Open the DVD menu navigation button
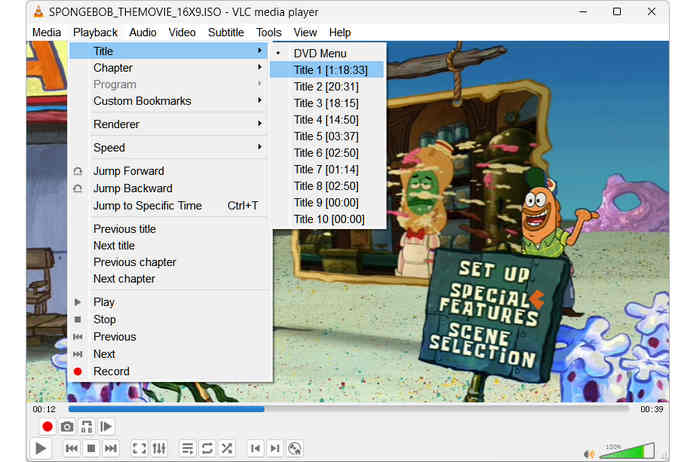The image size is (700, 462). (295, 448)
